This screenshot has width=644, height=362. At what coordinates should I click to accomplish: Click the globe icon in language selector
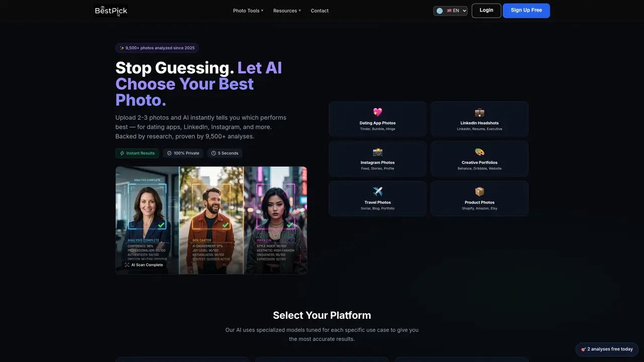coord(440,11)
